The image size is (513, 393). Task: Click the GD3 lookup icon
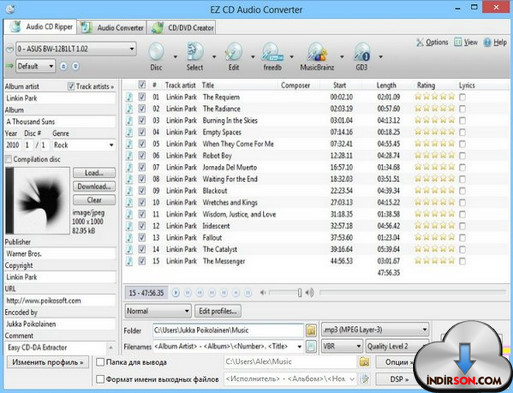pos(362,52)
